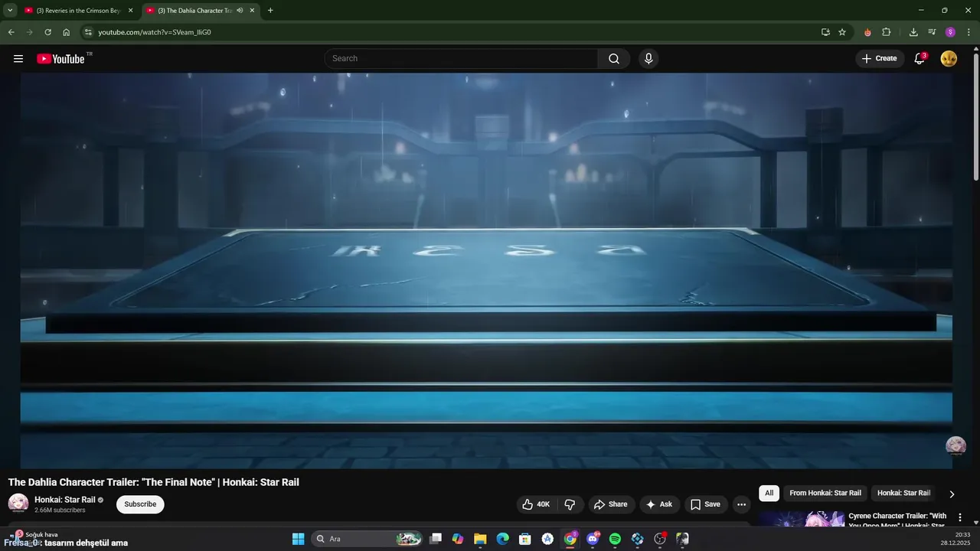
Task: Open options for Cyrene trailer recommendation
Action: [x=960, y=518]
